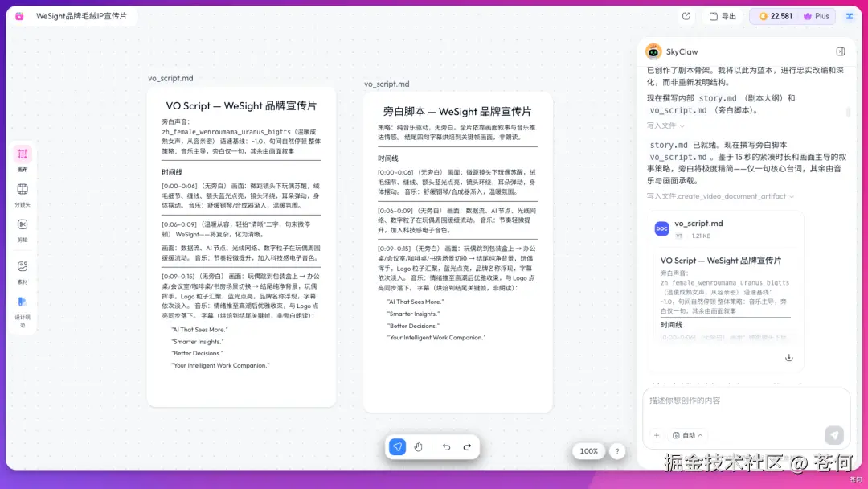Viewport: 868px width, 489px height.
Task: Expand the 写入文件 step details
Action: tap(665, 125)
